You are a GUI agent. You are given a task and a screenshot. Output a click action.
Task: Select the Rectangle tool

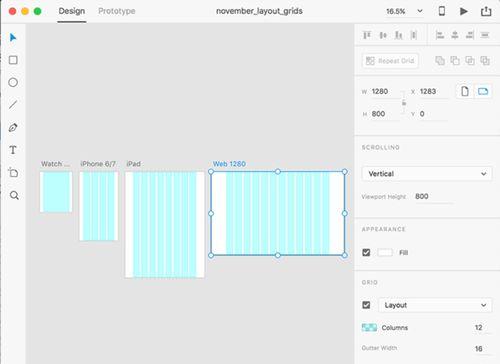(13, 60)
